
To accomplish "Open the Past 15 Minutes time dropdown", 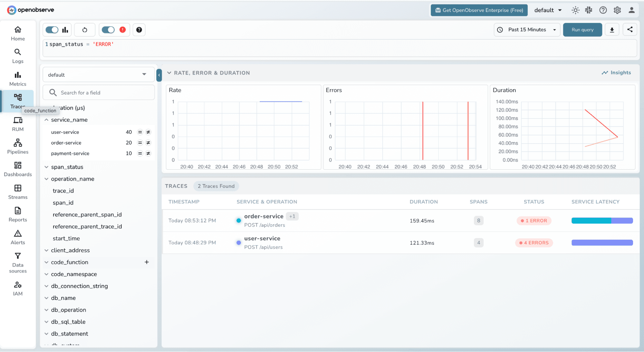I will (527, 30).
